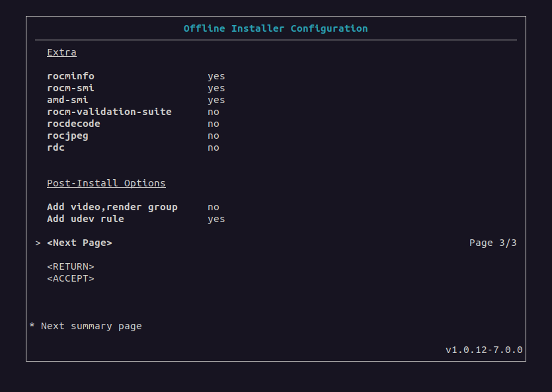The width and height of the screenshot is (552, 392).
Task: Select the Next Page menu entry
Action: pos(79,243)
